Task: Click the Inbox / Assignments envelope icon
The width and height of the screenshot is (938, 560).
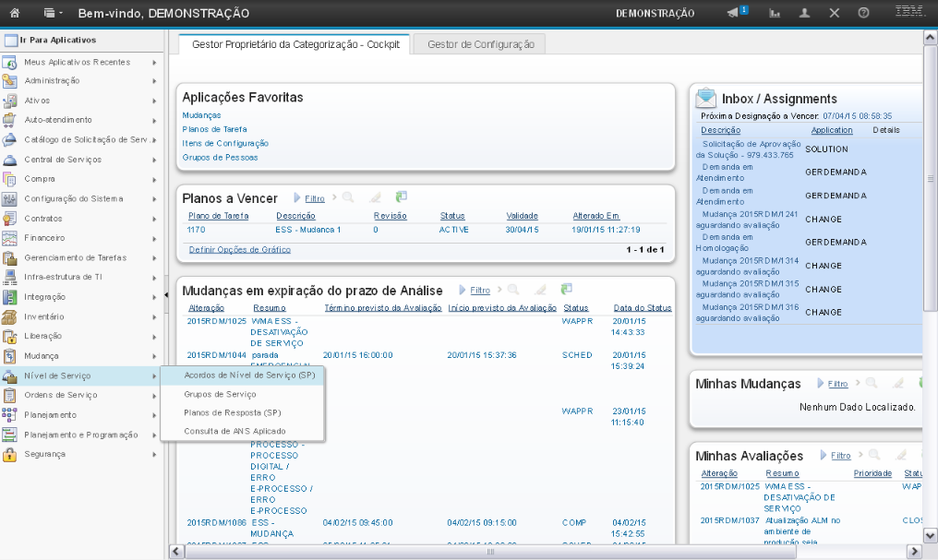Action: coord(706,98)
